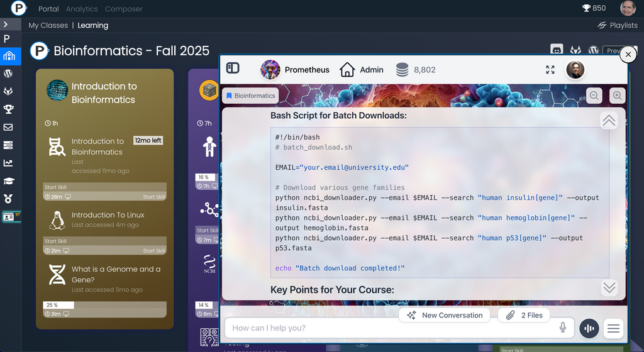Screen dimensions: 644x352
Task: Click the Admin home icon
Action: 347,70
